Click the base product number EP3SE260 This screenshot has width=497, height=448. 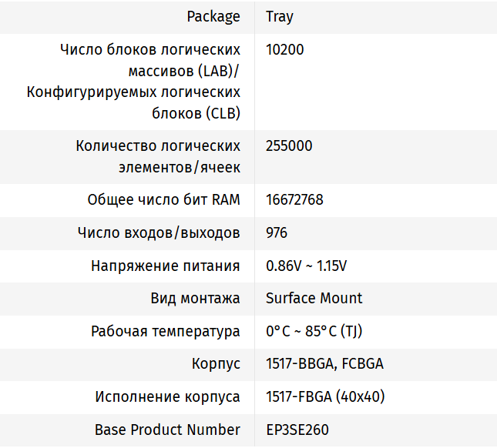[x=297, y=430]
